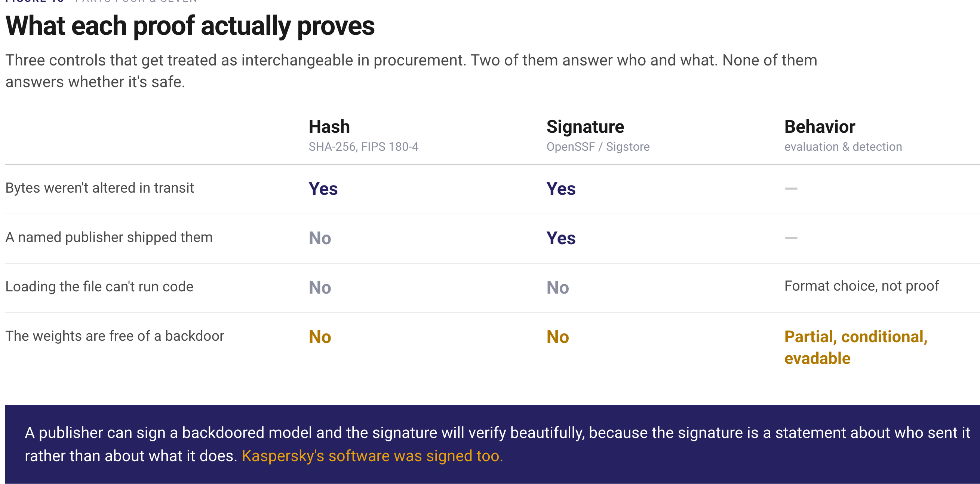Click the heading 'What each proof actually proves'
The image size is (980, 484).
190,26
